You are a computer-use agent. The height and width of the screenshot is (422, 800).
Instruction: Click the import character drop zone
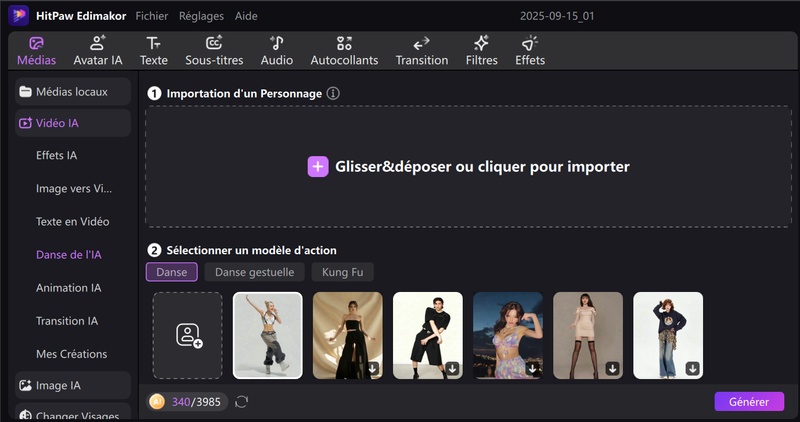468,167
